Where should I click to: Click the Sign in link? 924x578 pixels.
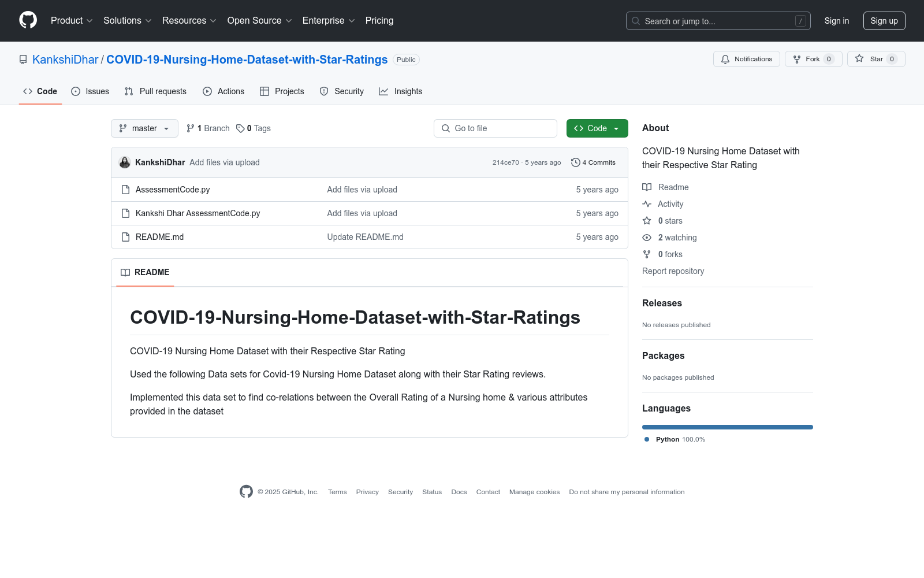tap(837, 21)
